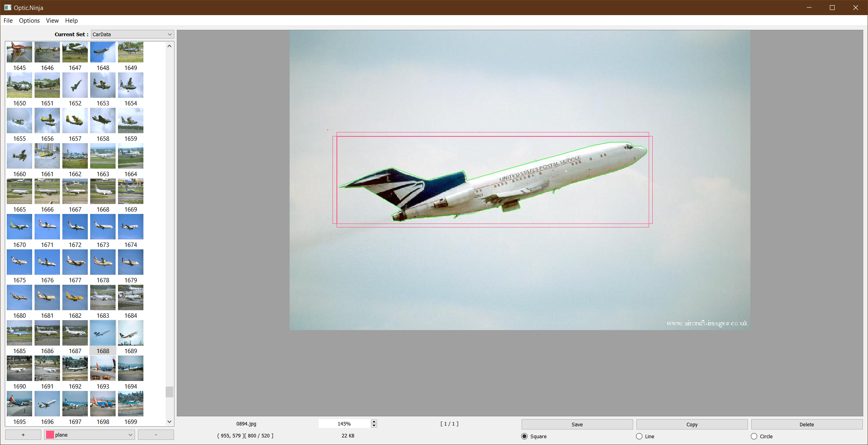Select thumbnail 1646

tap(47, 52)
